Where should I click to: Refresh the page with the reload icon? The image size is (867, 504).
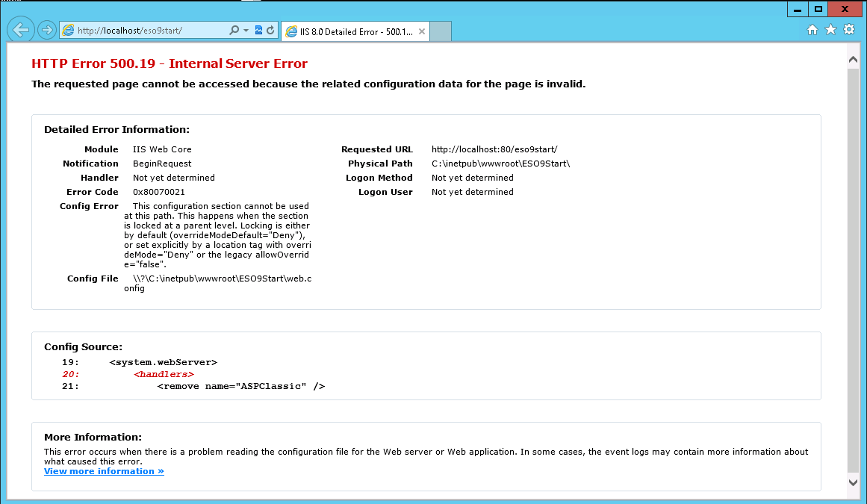tap(270, 31)
